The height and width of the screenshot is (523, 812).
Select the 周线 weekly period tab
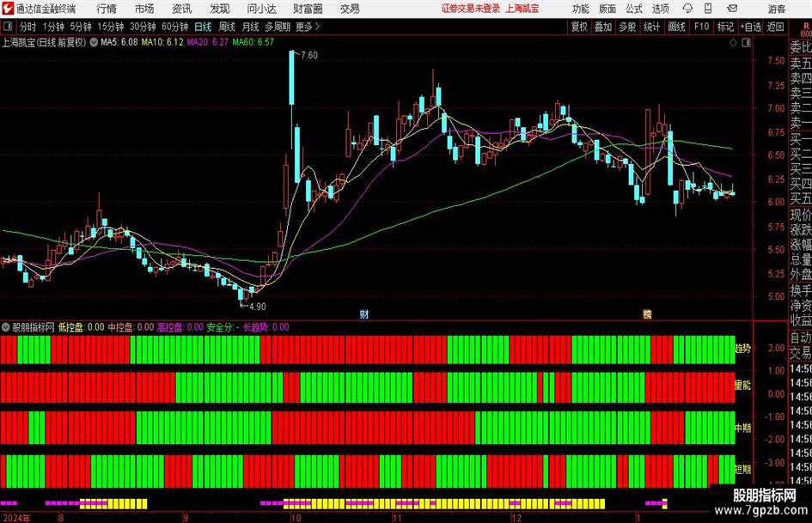click(x=227, y=27)
